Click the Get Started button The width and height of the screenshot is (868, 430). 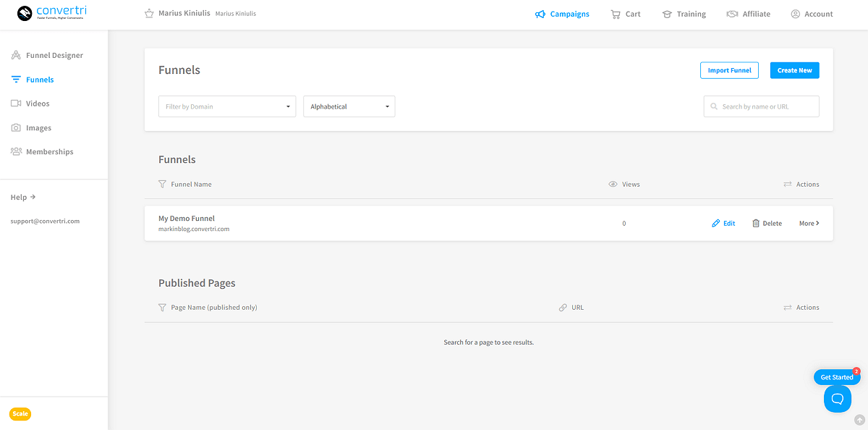(x=837, y=377)
